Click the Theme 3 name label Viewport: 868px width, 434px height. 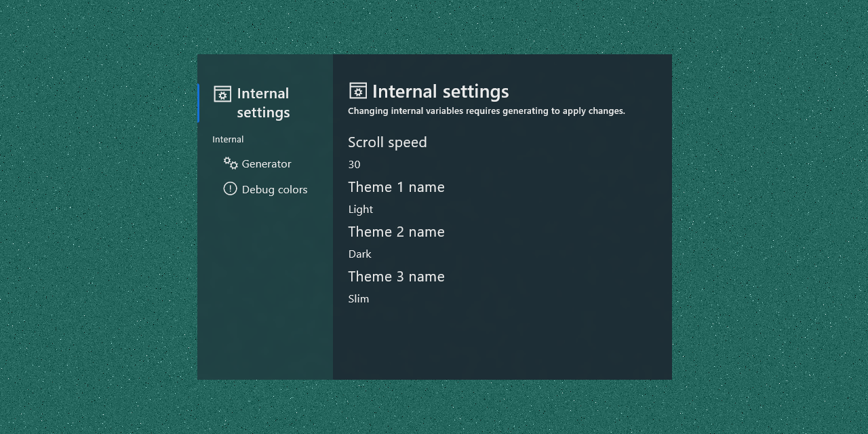point(396,277)
